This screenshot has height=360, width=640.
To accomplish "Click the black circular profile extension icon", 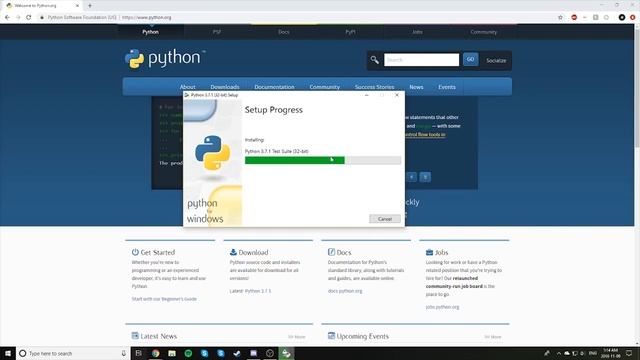I will (x=622, y=18).
